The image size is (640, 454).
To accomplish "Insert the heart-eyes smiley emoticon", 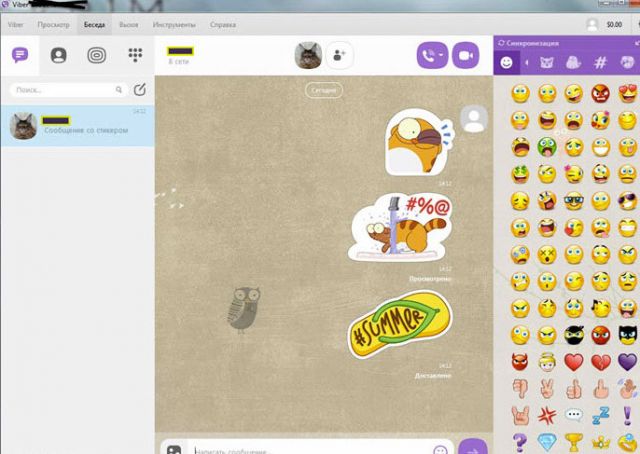I will 627,93.
